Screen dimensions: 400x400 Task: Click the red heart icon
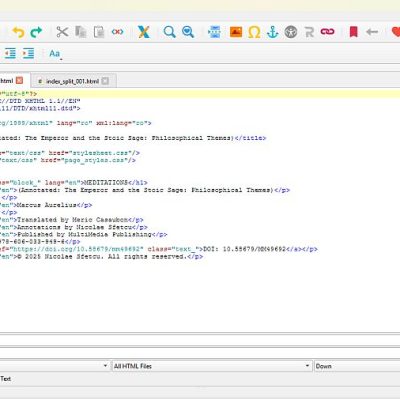click(x=396, y=32)
